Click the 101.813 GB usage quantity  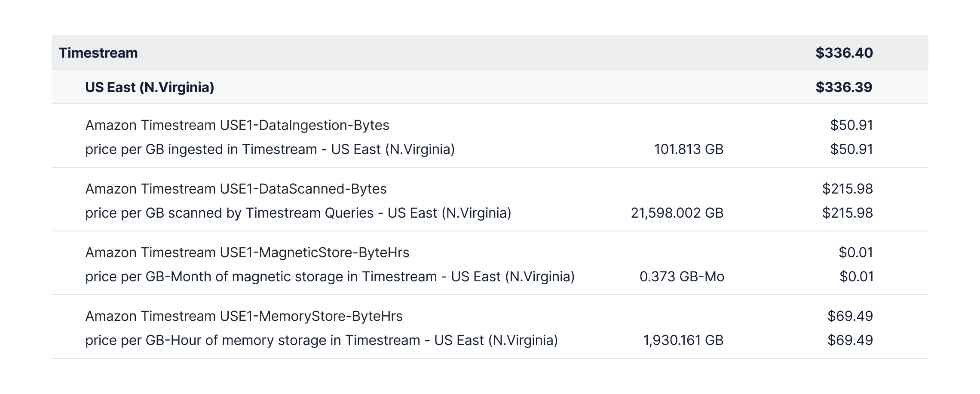tap(688, 149)
